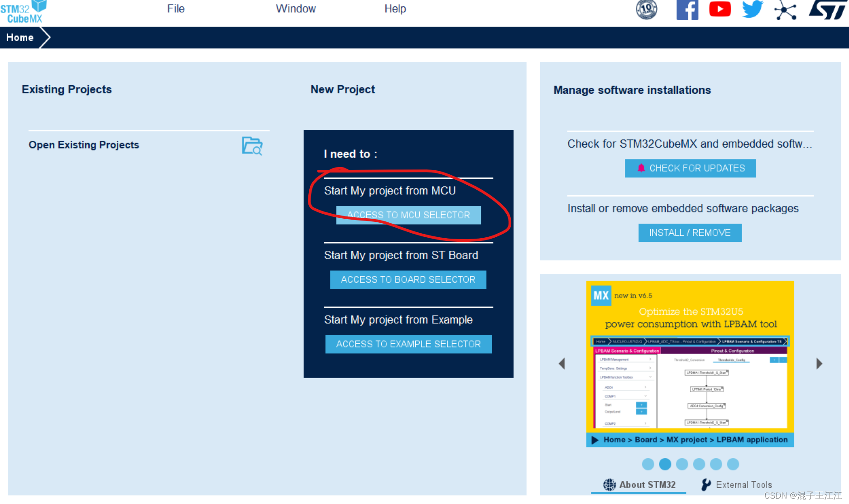
Task: Click the New Project heading
Action: pos(343,90)
